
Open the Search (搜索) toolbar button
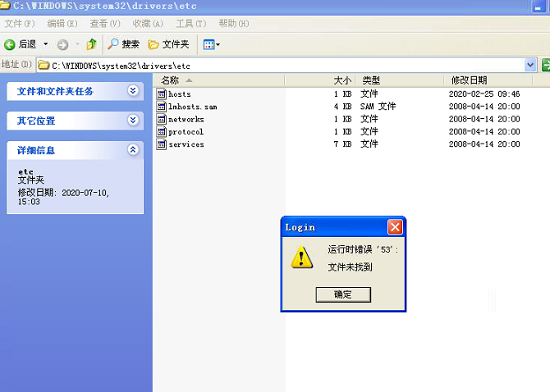point(123,44)
